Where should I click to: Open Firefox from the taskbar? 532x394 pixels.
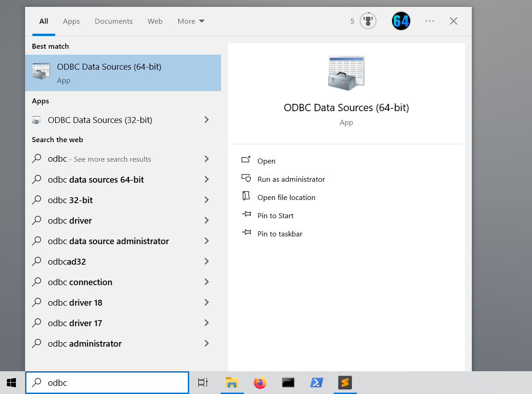click(260, 383)
